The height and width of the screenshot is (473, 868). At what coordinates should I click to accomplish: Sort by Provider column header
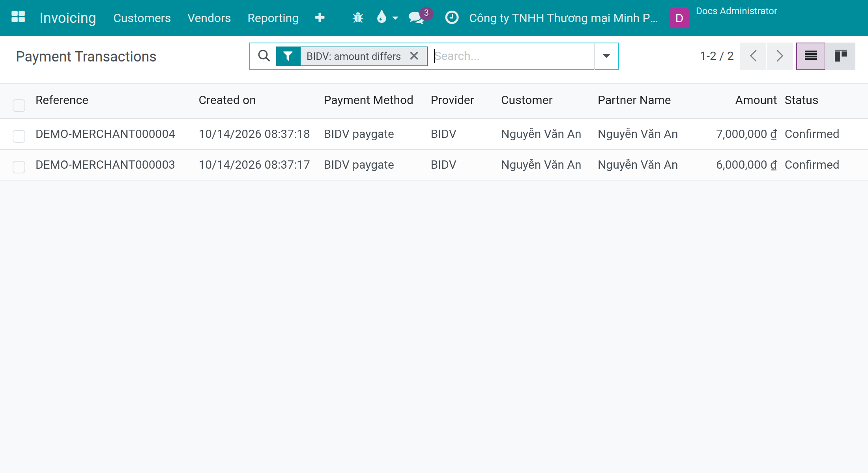452,100
